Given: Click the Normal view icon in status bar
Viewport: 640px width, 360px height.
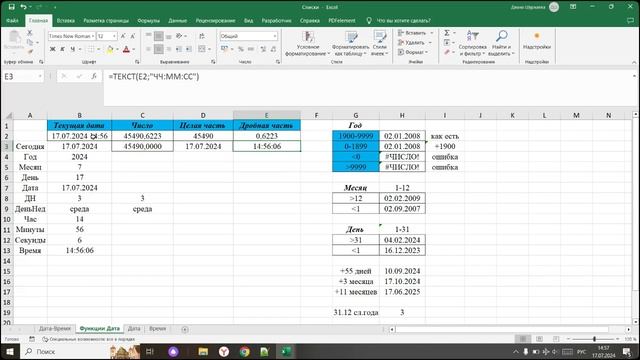Looking at the screenshot, I should 523,339.
